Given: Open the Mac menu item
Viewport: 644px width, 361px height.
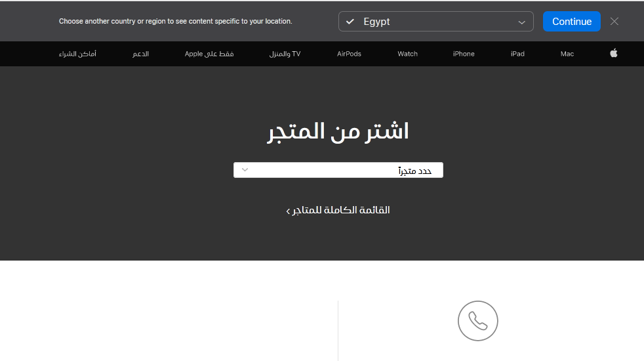Looking at the screenshot, I should [567, 54].
